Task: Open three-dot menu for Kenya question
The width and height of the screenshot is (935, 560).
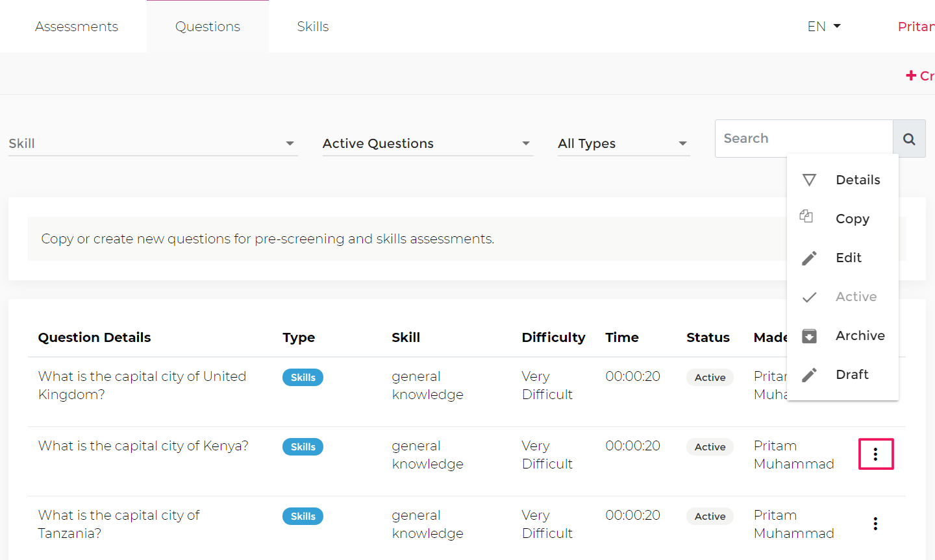Action: [x=875, y=454]
